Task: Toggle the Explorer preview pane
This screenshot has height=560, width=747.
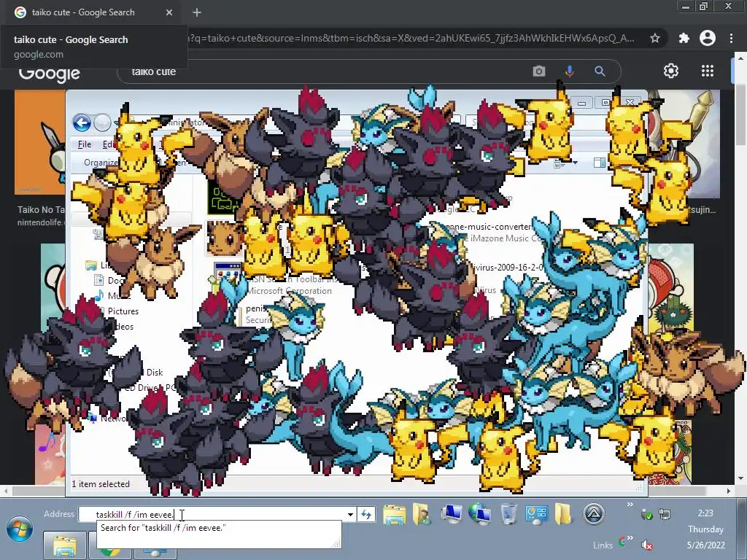Action: [600, 163]
